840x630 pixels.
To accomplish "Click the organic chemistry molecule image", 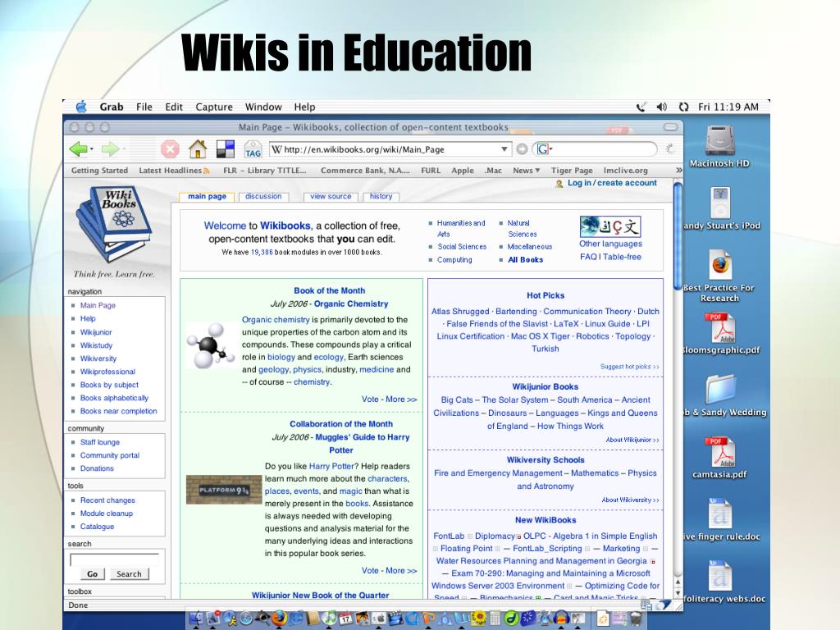I will tap(211, 345).
